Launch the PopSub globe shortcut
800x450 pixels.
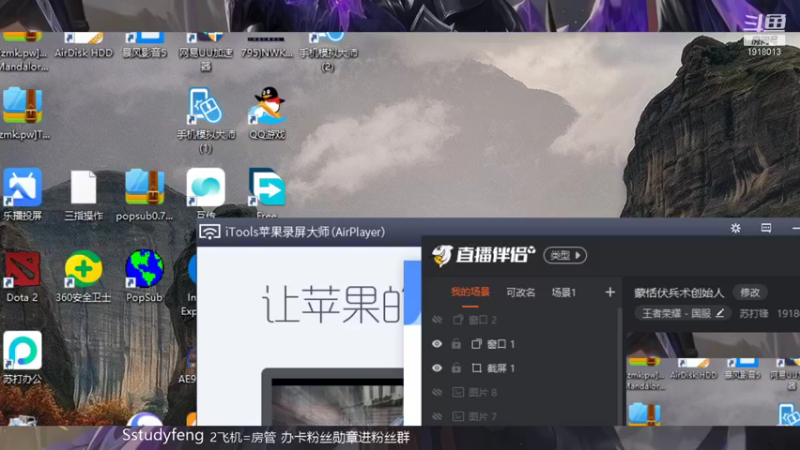pos(144,276)
